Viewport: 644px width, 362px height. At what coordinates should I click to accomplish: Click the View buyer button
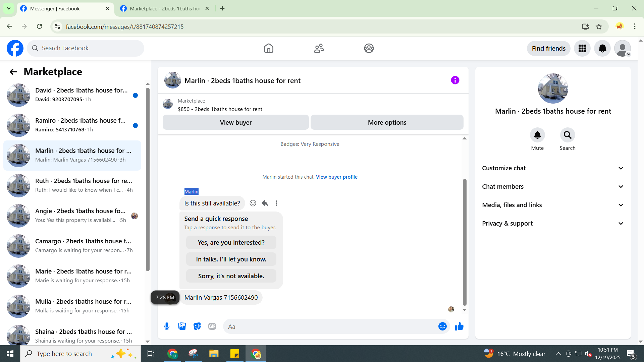[235, 122]
